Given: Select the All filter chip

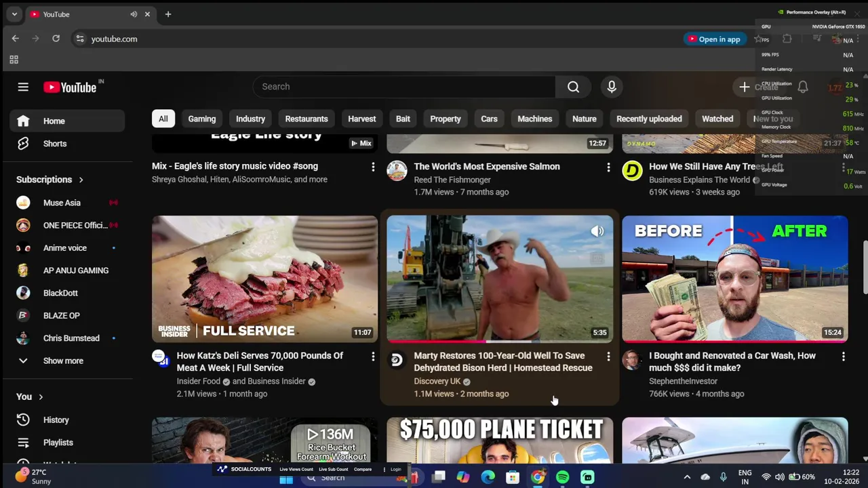Looking at the screenshot, I should tap(163, 119).
